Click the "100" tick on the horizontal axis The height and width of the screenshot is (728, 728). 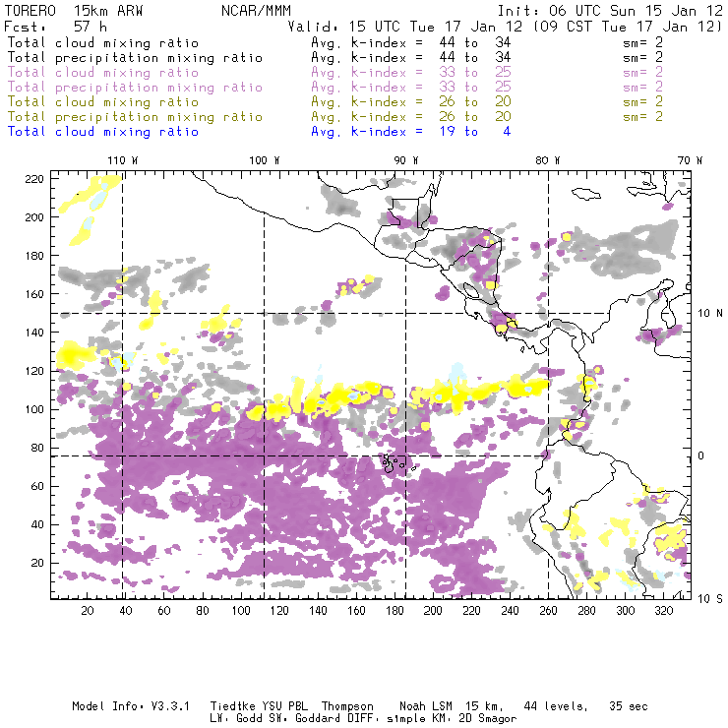pyautogui.click(x=241, y=611)
